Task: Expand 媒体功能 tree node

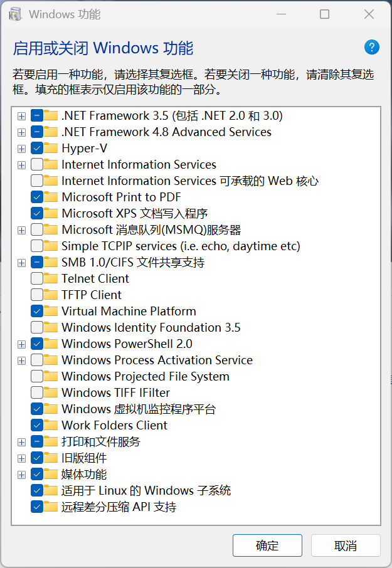Action: coord(22,475)
